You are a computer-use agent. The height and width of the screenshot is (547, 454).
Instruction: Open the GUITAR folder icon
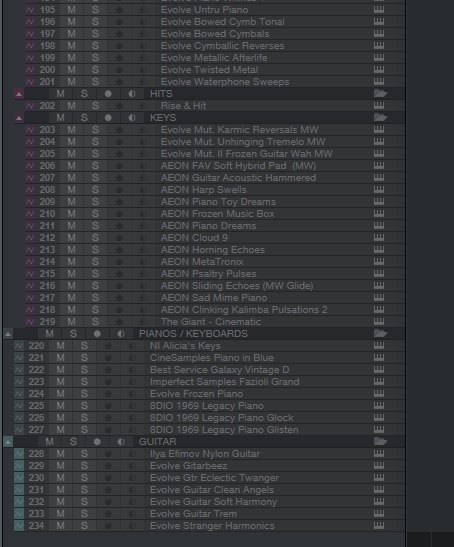pos(380,442)
